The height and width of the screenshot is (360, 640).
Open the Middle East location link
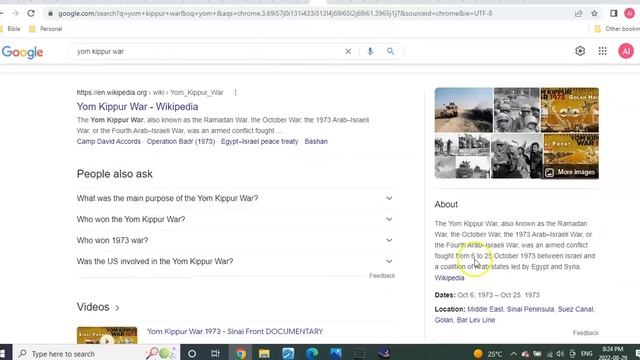click(x=485, y=309)
